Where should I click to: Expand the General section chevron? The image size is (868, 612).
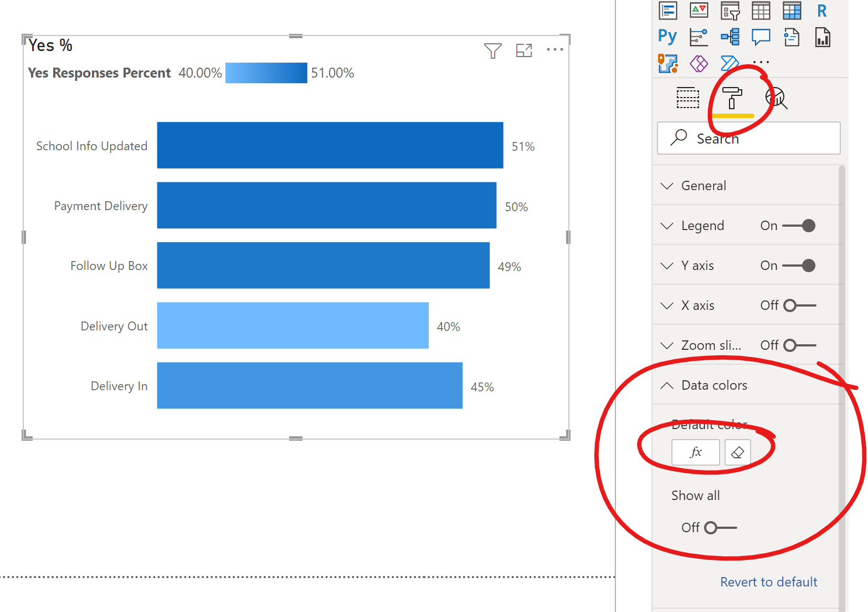(x=667, y=186)
